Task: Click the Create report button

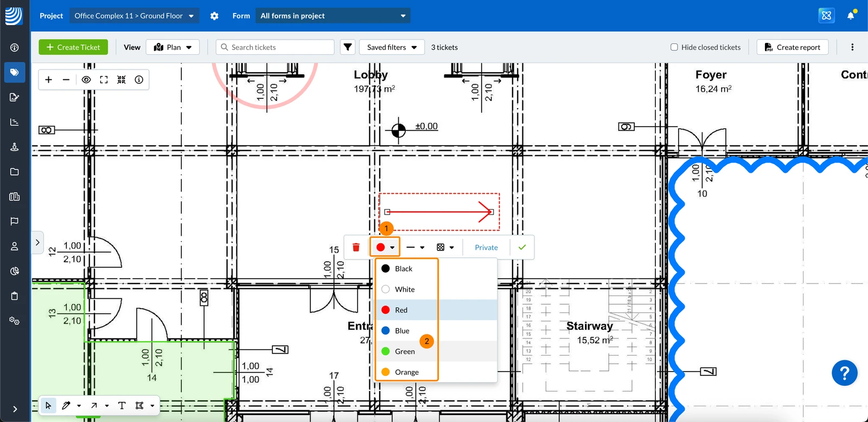Action: coord(793,47)
